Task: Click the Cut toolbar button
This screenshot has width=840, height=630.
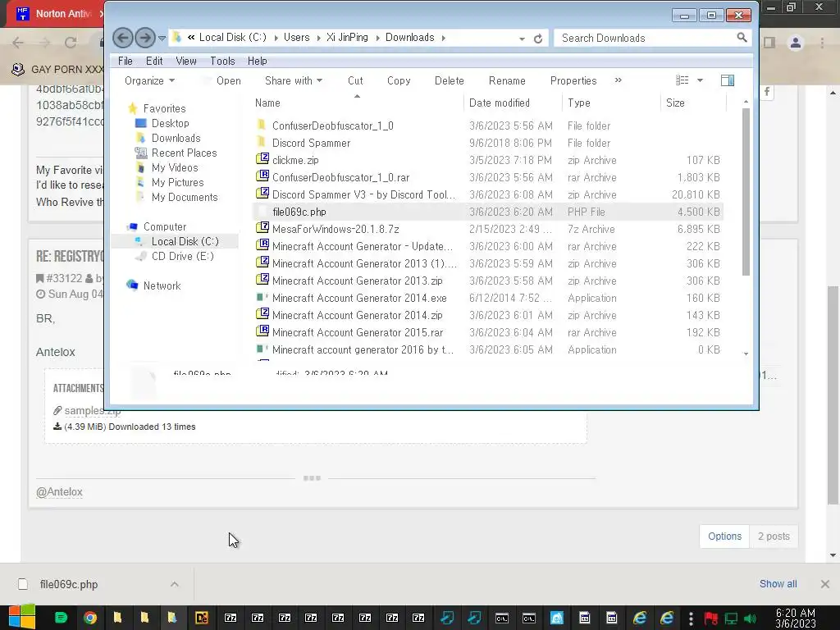Action: point(355,81)
